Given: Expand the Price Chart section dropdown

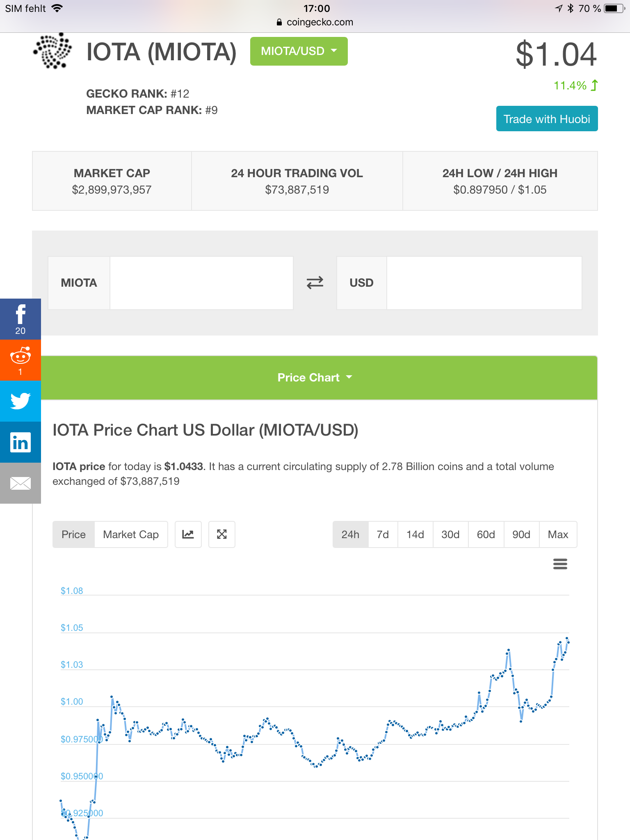Looking at the screenshot, I should pos(315,377).
